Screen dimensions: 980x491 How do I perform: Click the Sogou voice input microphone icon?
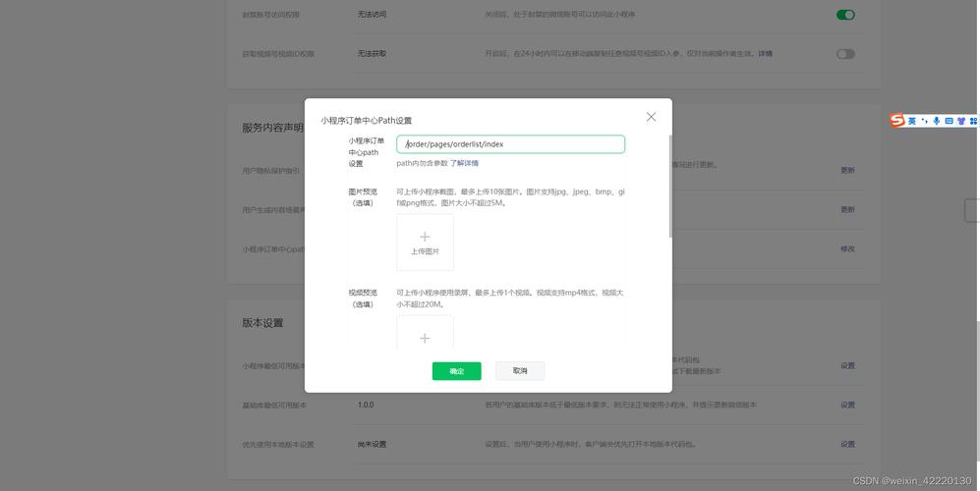[936, 121]
